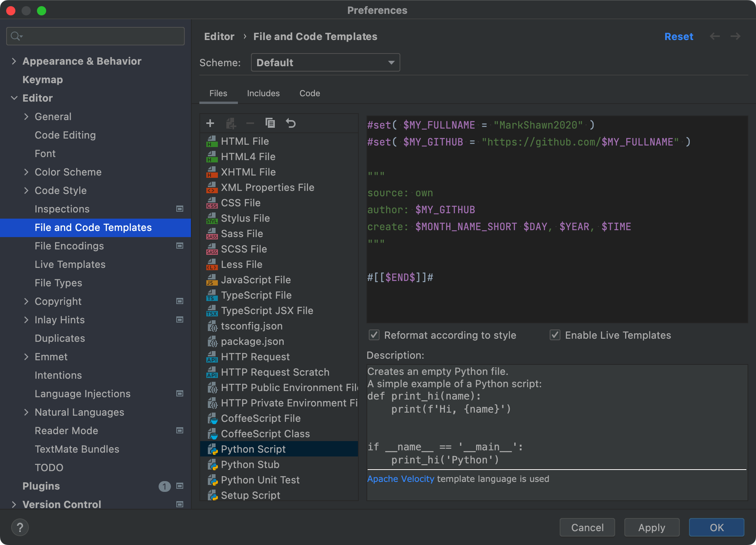Collapse the Editor settings section
Image resolution: width=756 pixels, height=545 pixels.
pos(14,98)
